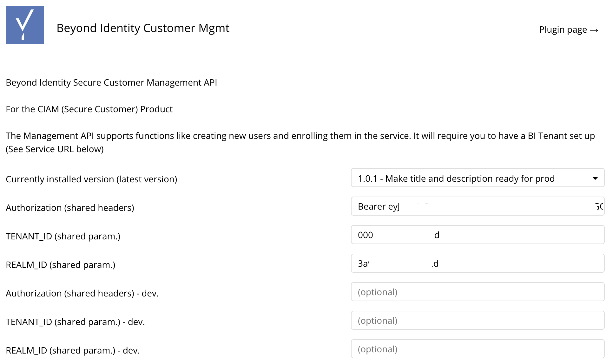Click the 'Authorization (shared headers) - dev.' label

82,294
